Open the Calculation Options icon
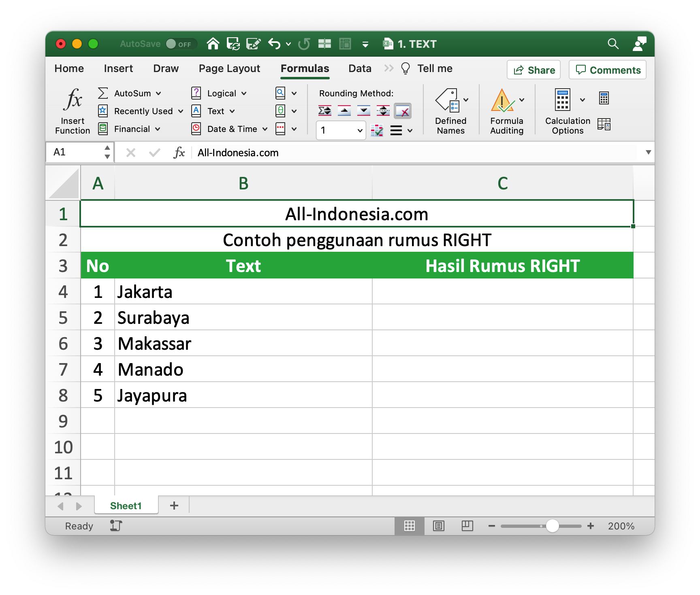700x595 pixels. pyautogui.click(x=563, y=100)
